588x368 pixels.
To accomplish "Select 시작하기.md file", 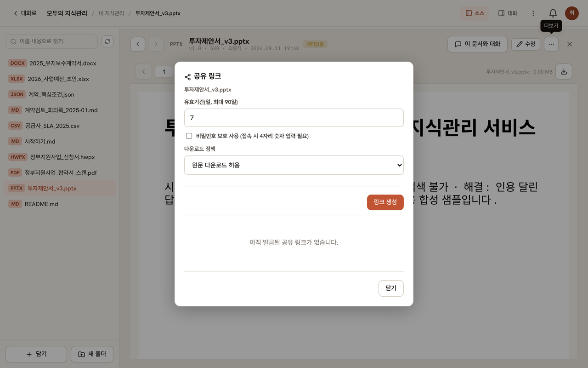I will click(59, 142).
